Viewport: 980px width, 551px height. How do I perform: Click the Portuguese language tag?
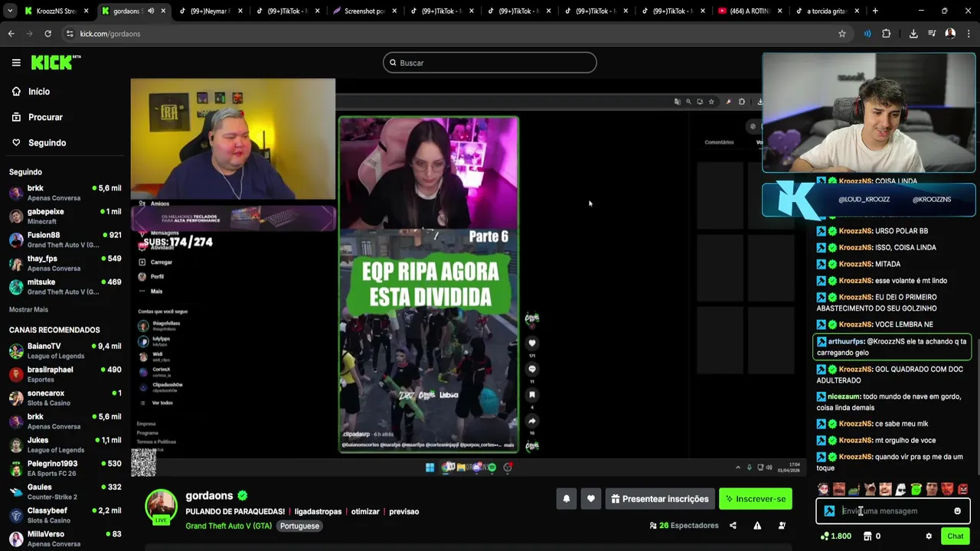coord(299,527)
